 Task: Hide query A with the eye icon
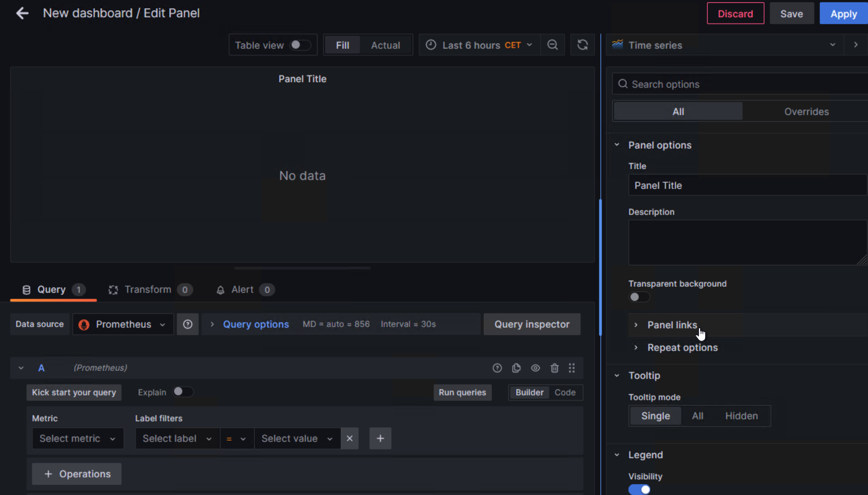tap(535, 368)
